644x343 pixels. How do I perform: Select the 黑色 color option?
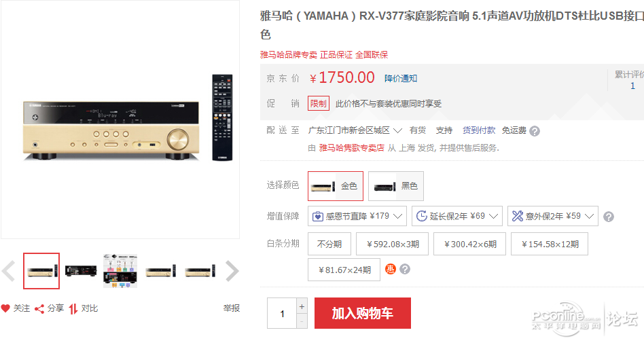coord(396,186)
